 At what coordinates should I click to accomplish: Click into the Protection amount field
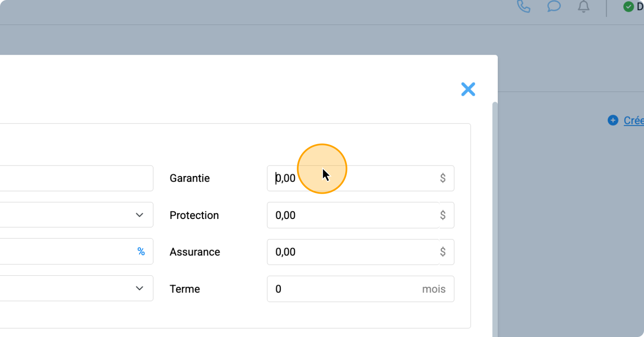(x=353, y=215)
